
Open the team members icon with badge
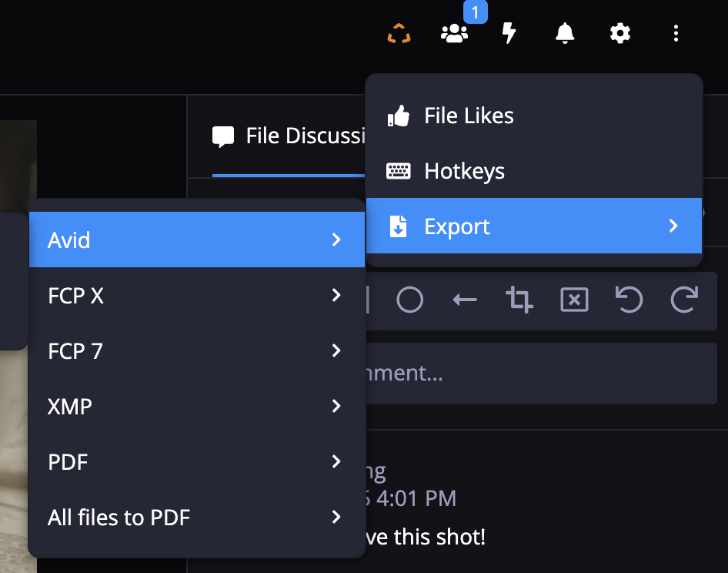point(455,33)
